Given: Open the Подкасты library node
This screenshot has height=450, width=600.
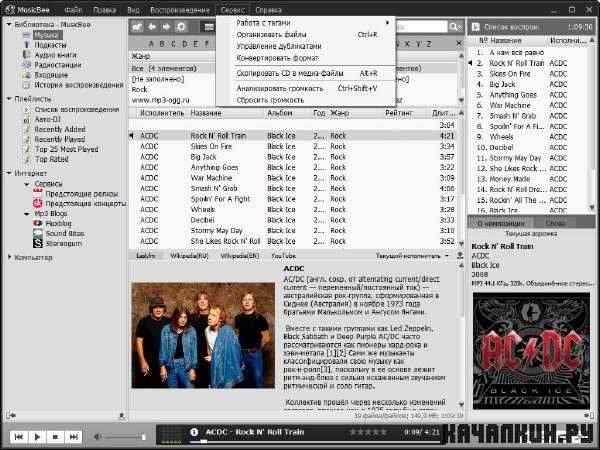Looking at the screenshot, I should coord(50,45).
